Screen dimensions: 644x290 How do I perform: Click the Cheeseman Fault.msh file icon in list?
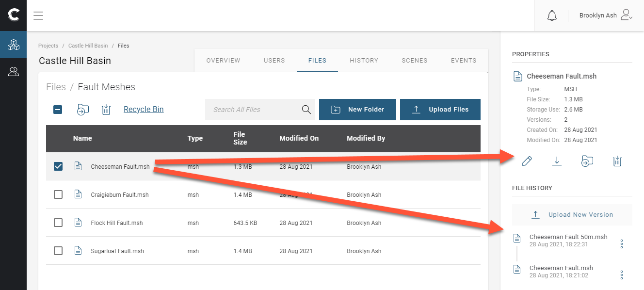(78, 166)
